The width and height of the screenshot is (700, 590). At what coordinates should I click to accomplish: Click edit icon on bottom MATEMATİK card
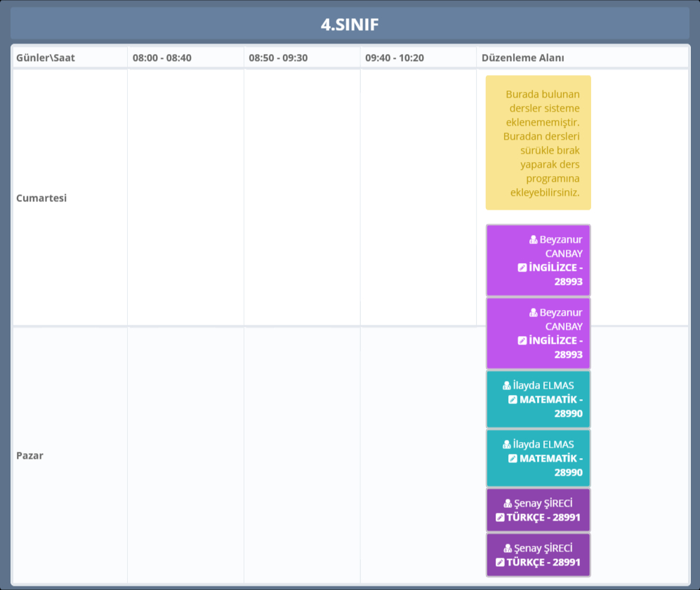tap(513, 458)
